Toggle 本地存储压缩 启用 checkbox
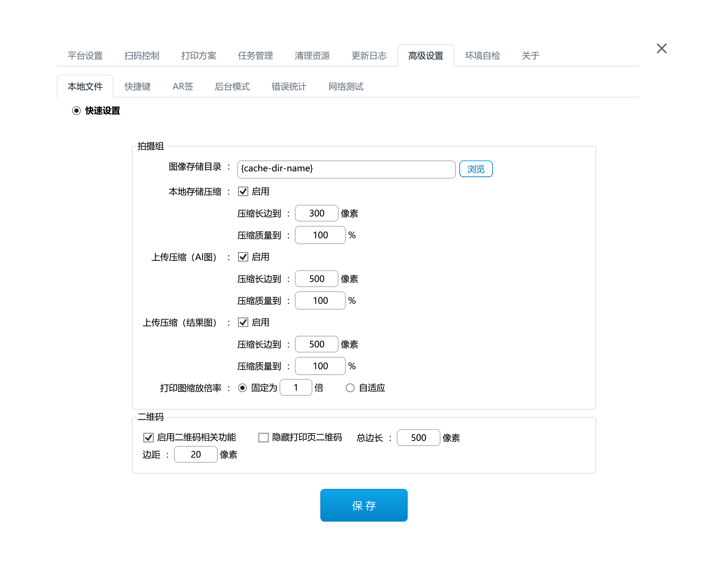Viewport: 728px width, 582px height. [243, 191]
